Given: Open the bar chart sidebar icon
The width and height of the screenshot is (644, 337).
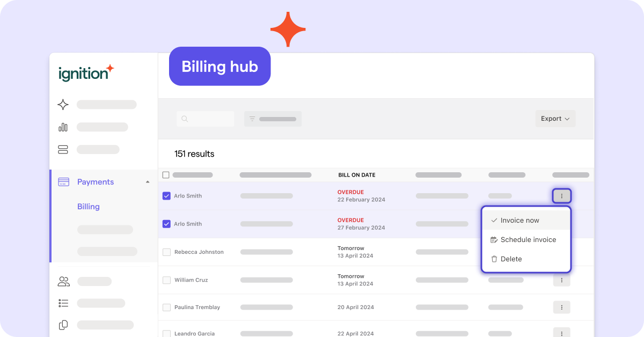Looking at the screenshot, I should 63,127.
